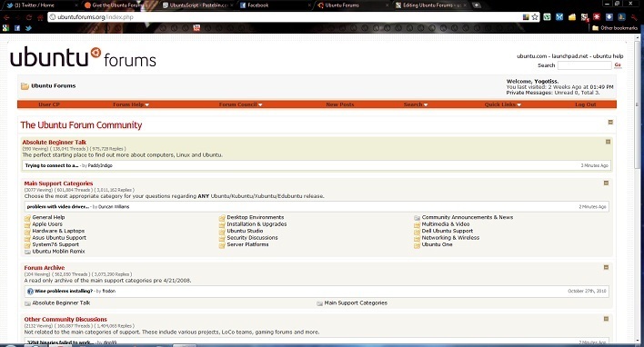This screenshot has width=644, height=347.
Task: Open the Twitter bird bookmark icon
Action: 28,28
